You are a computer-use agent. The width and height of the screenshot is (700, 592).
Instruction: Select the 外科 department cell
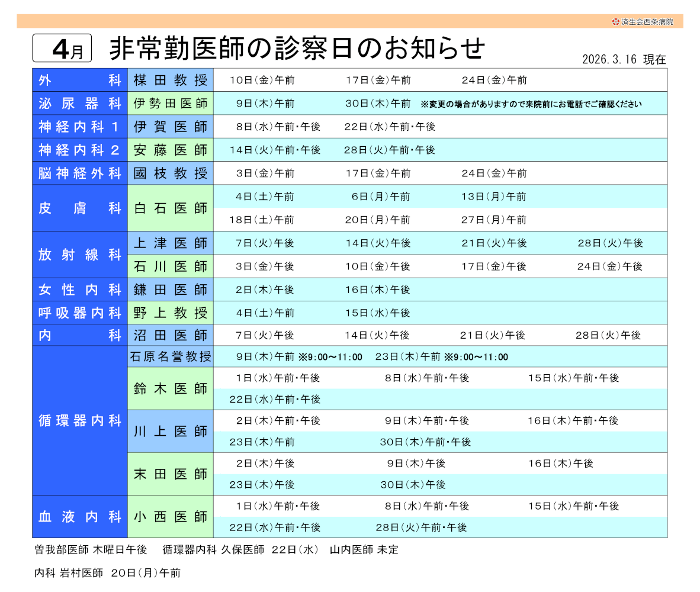(x=80, y=80)
